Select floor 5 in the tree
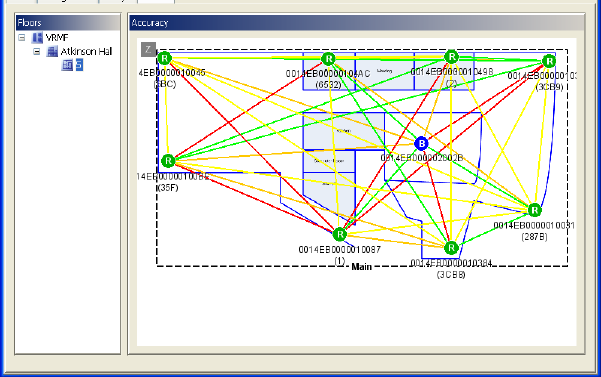 pyautogui.click(x=79, y=65)
